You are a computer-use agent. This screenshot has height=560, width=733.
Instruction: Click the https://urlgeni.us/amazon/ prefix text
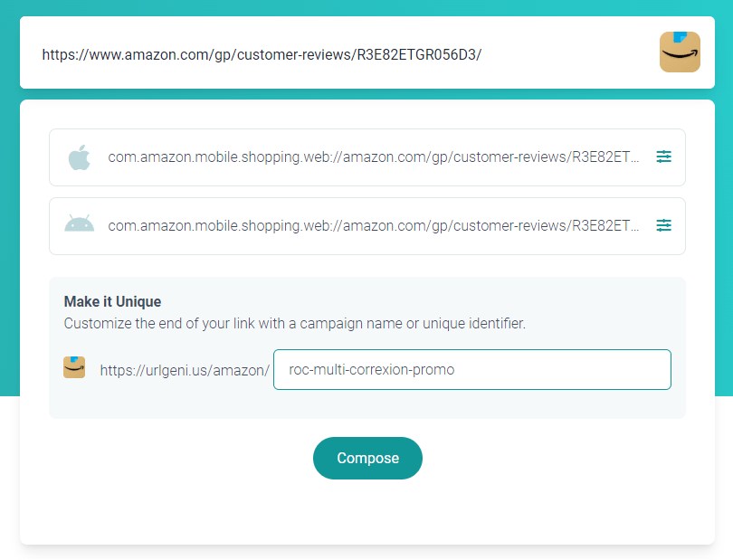[x=185, y=370]
